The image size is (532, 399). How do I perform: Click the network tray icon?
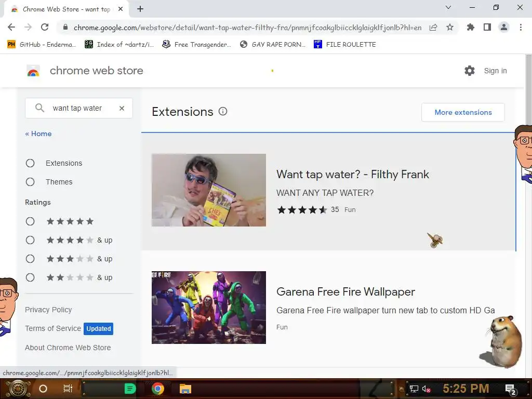[x=414, y=389]
